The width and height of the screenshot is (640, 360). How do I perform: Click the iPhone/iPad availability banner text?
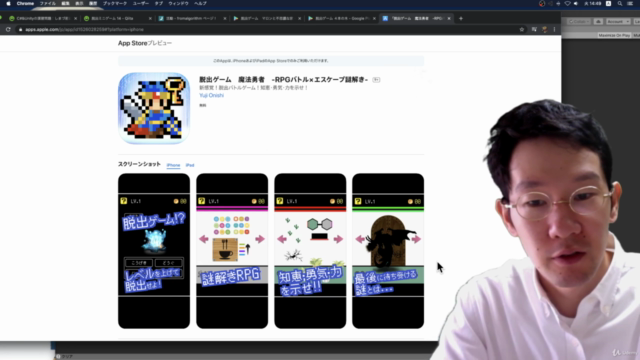pos(271,61)
